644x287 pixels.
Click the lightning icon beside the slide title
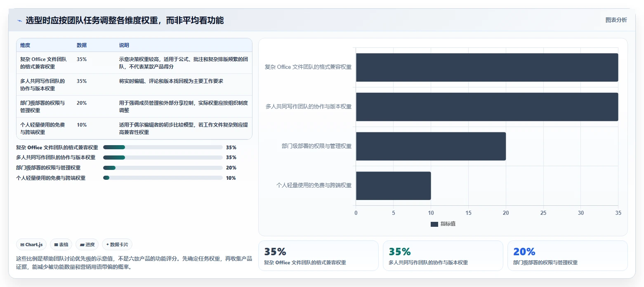19,21
